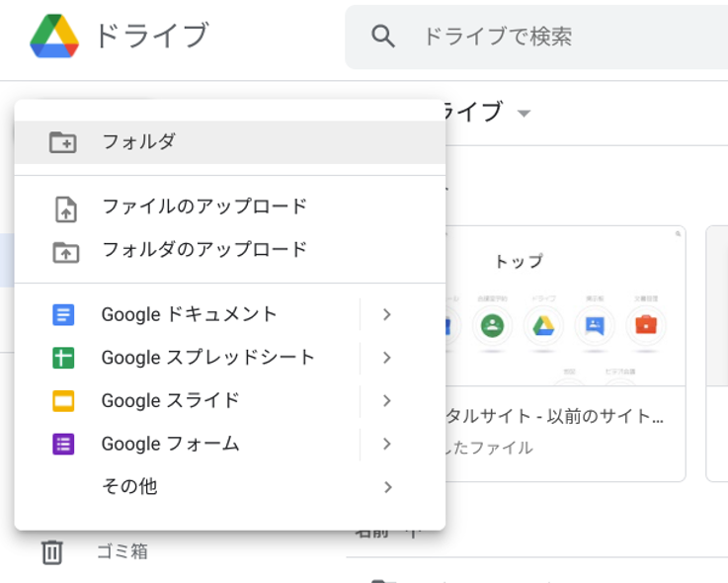Expand Google フォーム submenu arrow
Screen dimensions: 728x583
point(387,444)
